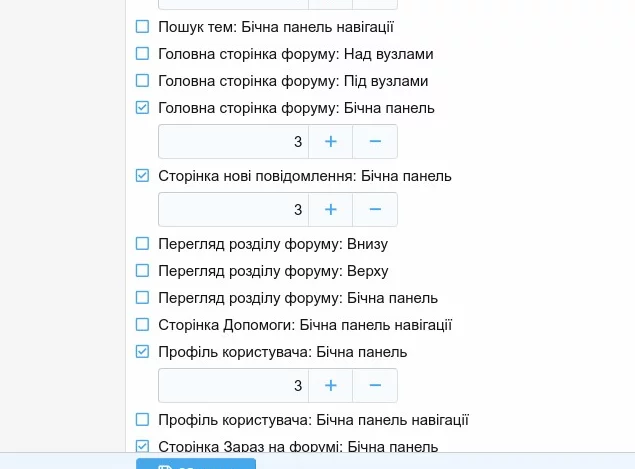Click plus icon under Головна сторінка форуму: Бічна панель
The height and width of the screenshot is (469, 635).
330,141
